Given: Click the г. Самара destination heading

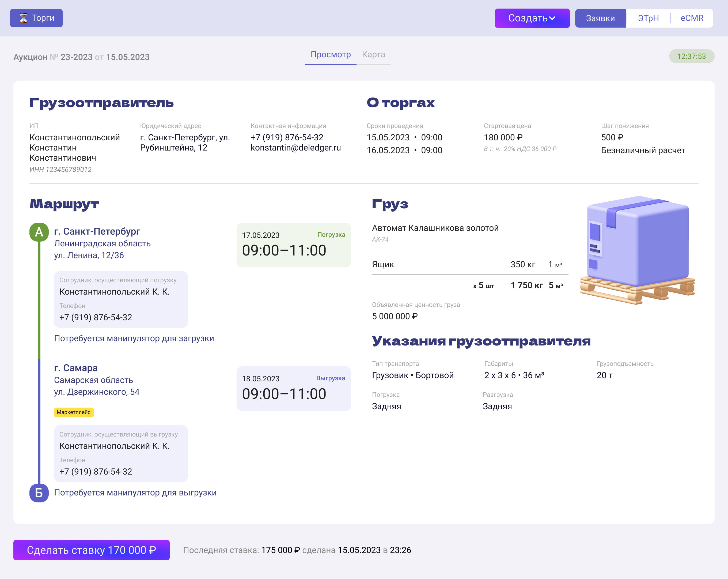Looking at the screenshot, I should [76, 368].
